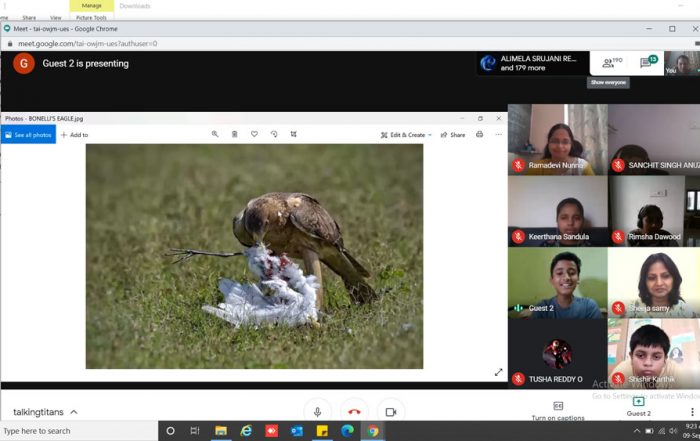Click your self-view thumbnail labeled You

[x=681, y=63]
